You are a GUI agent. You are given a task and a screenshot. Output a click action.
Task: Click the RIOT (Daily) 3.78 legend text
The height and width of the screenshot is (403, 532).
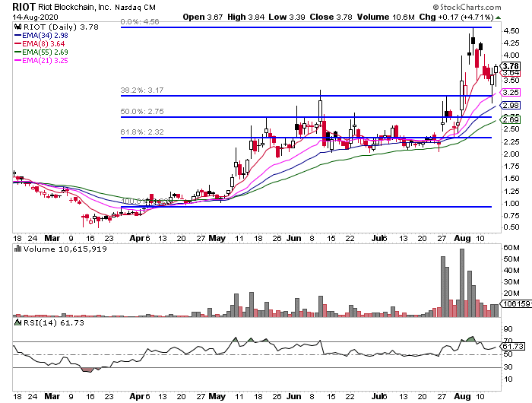[61, 27]
